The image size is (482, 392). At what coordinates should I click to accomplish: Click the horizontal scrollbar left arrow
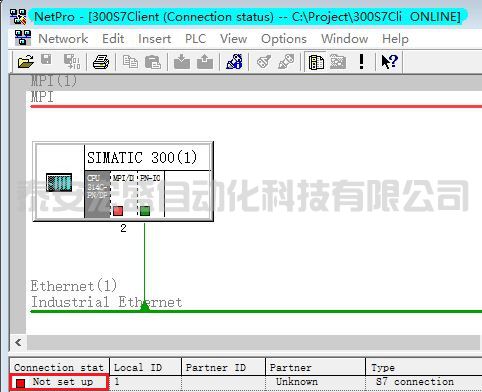[18, 342]
